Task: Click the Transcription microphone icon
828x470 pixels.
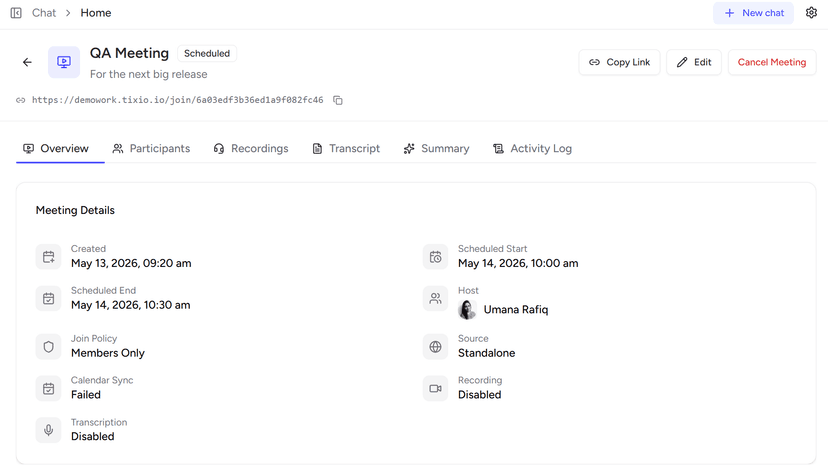Action: (49, 430)
